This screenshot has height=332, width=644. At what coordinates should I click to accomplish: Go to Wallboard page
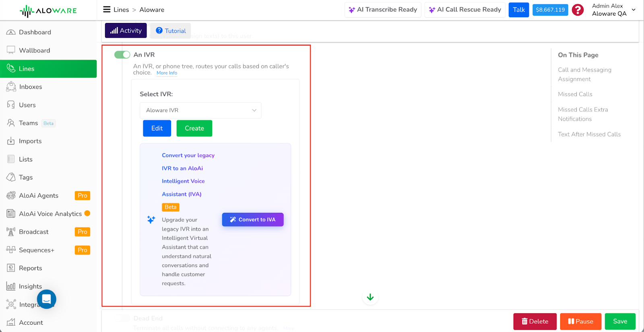click(x=48, y=50)
